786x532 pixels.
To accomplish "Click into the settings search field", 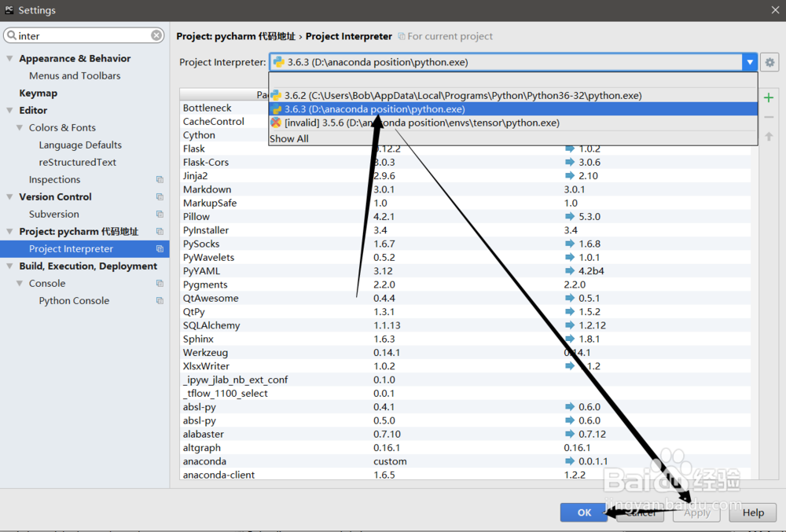I will 84,35.
